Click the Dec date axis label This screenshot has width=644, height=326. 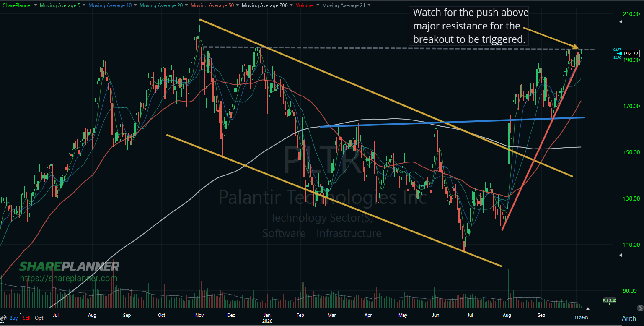pos(231,315)
